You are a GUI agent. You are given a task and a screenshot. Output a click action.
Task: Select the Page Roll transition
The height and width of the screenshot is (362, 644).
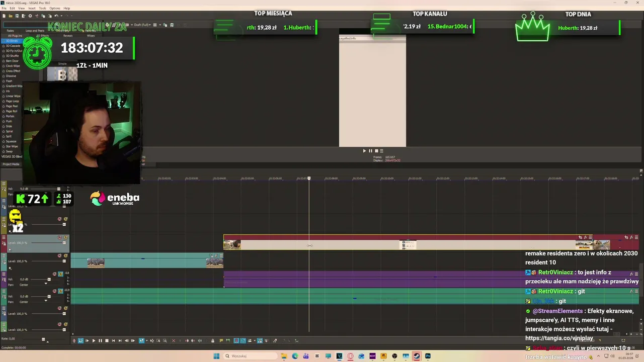point(12,111)
